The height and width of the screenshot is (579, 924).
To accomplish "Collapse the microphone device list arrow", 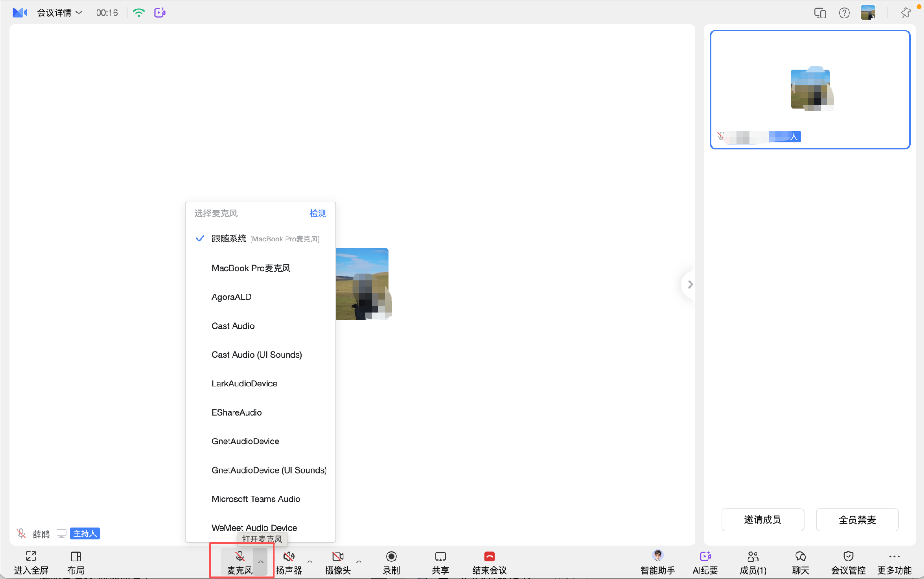I will (261, 561).
